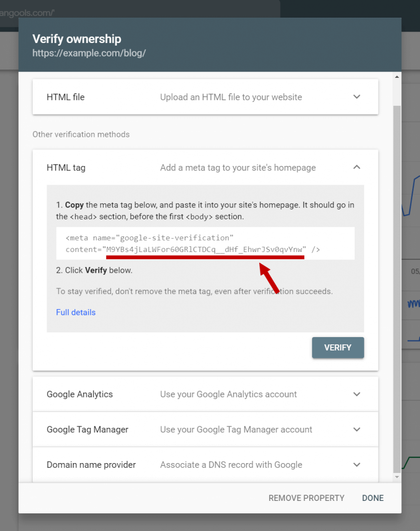This screenshot has height=531, width=420.
Task: Click REMOVE PROPERTY
Action: pyautogui.click(x=306, y=498)
